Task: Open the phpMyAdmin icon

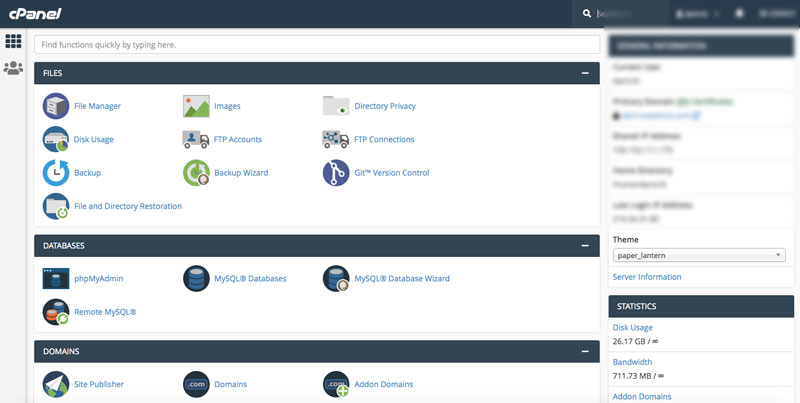Action: tap(56, 279)
